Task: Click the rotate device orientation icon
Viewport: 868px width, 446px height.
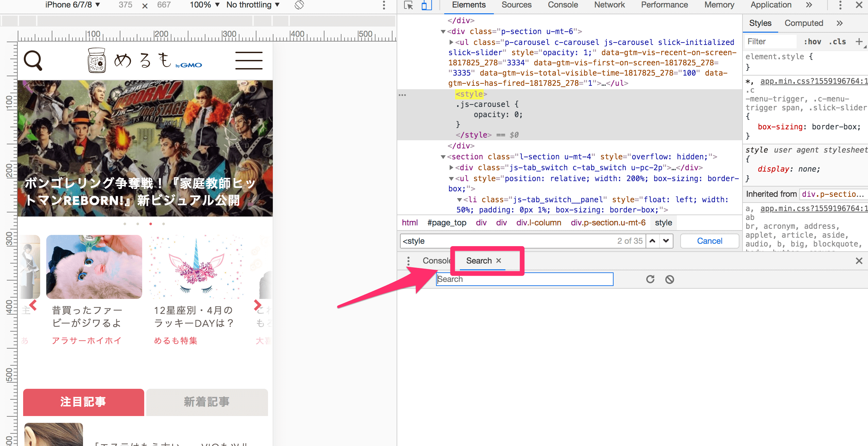Action: point(299,5)
